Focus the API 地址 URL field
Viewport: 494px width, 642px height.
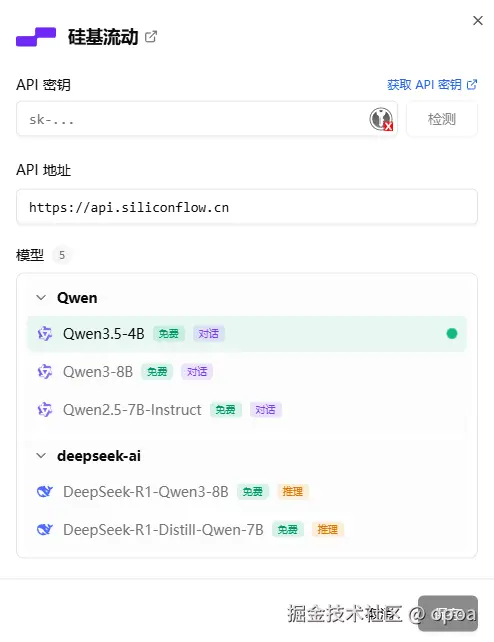coord(247,207)
